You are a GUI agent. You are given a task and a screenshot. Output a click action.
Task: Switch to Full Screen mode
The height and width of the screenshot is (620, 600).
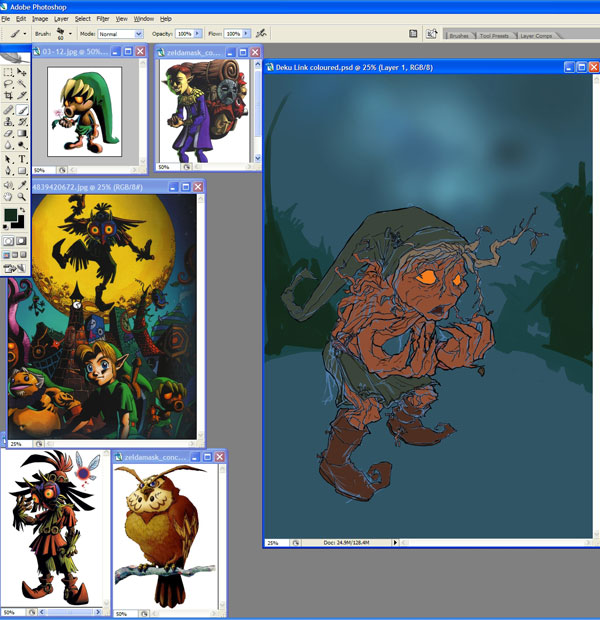[23, 255]
